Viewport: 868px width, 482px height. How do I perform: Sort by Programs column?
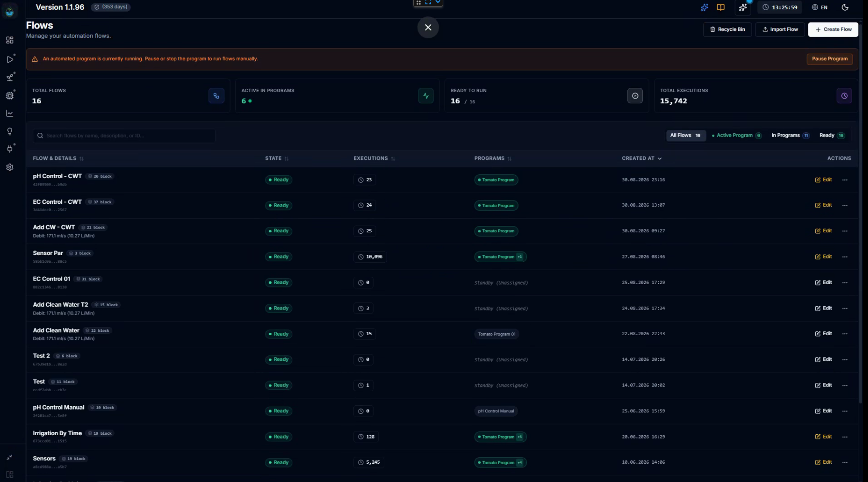coord(493,158)
